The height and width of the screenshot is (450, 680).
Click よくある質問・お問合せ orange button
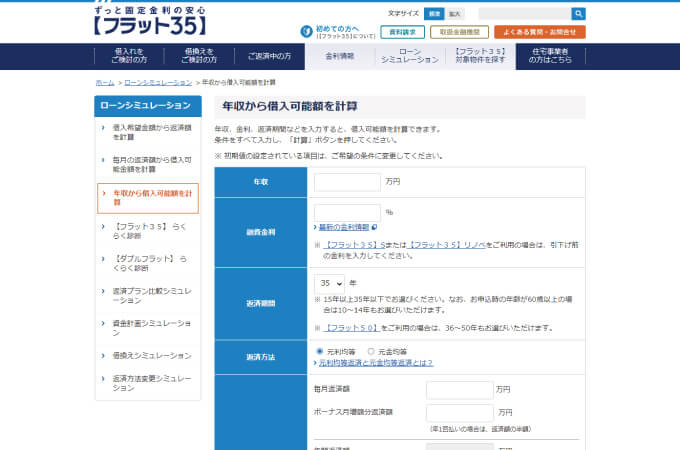[540, 32]
